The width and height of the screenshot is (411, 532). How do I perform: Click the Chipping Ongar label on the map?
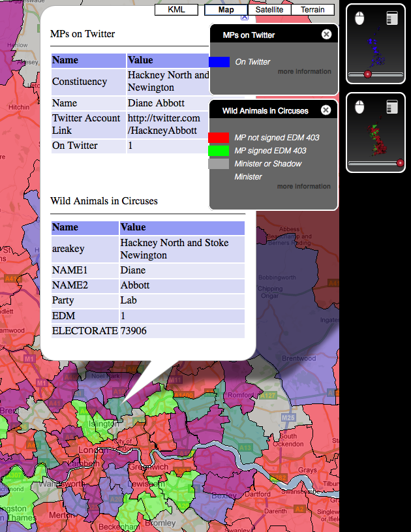click(x=270, y=292)
